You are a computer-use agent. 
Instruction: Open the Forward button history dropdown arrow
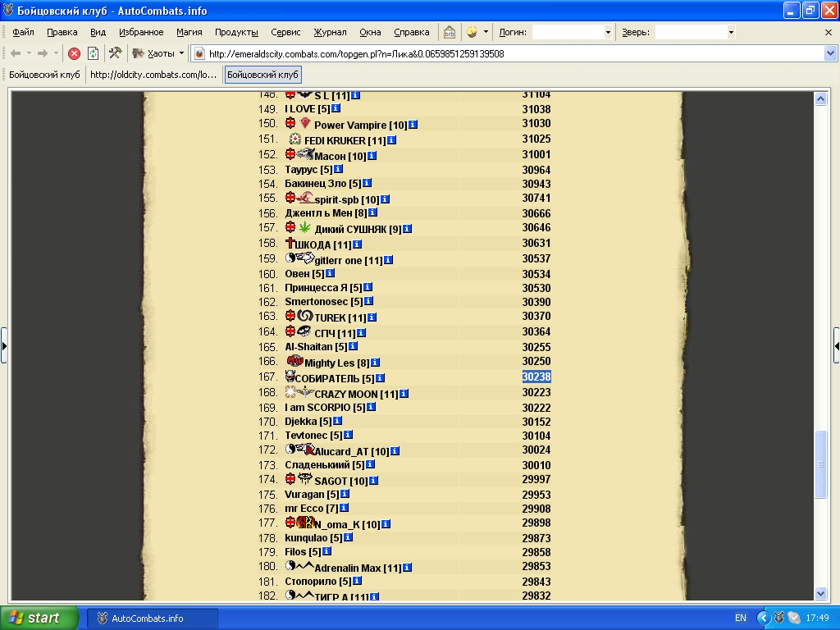pos(56,53)
